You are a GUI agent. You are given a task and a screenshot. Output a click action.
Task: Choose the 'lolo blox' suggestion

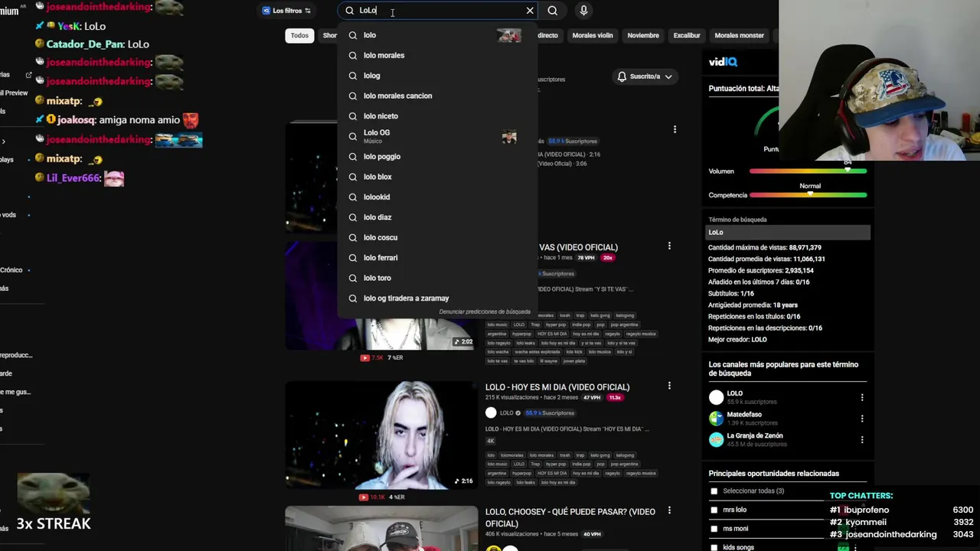pyautogui.click(x=437, y=177)
